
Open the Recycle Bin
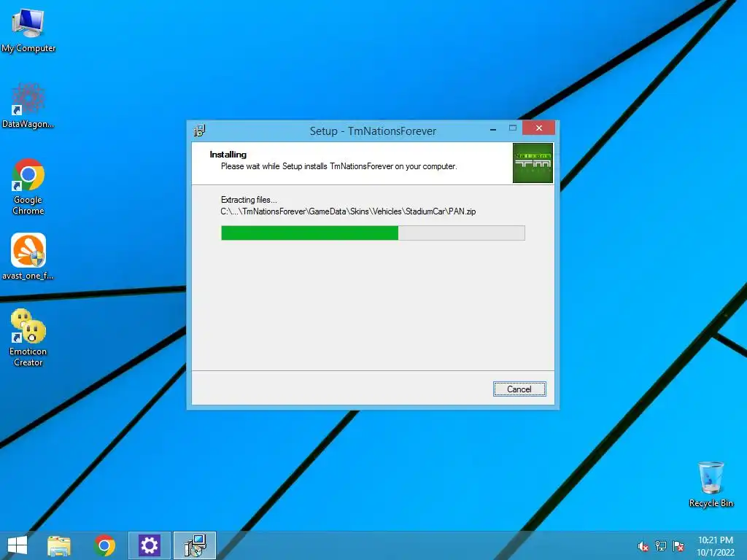pos(711,484)
